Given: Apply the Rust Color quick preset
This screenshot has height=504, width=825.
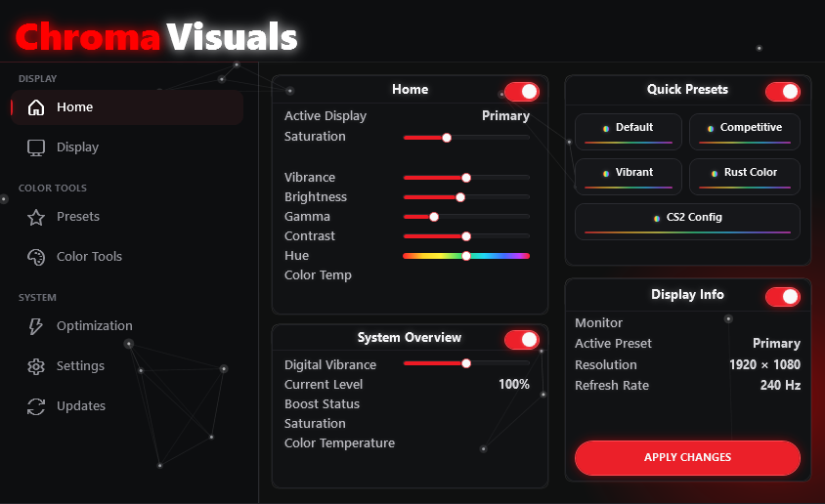Looking at the screenshot, I should [745, 177].
